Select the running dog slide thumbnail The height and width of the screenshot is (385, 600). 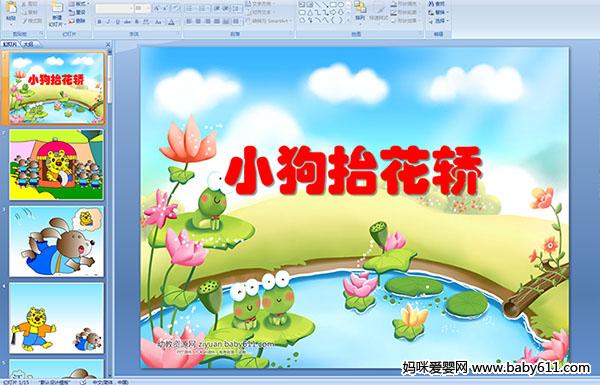56,241
